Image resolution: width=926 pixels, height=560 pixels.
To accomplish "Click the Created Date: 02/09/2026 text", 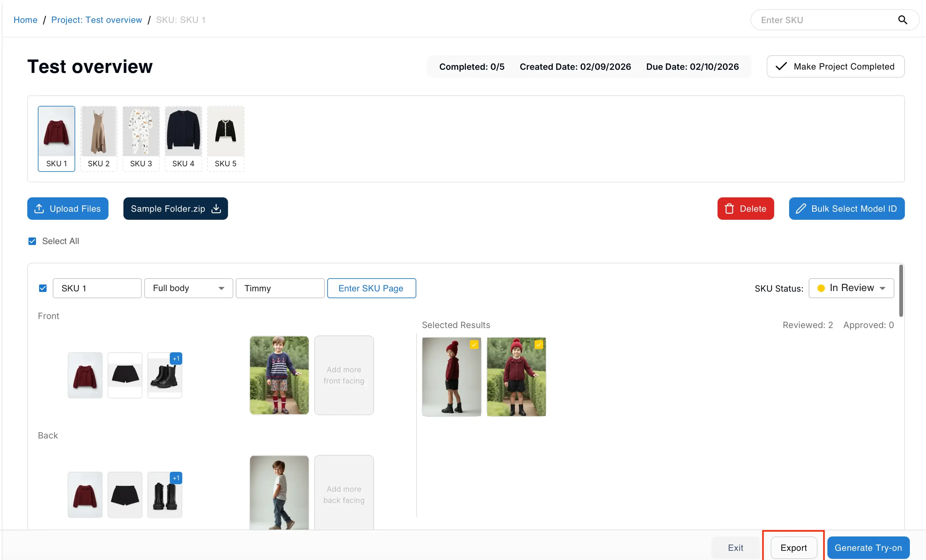I will coord(575,67).
